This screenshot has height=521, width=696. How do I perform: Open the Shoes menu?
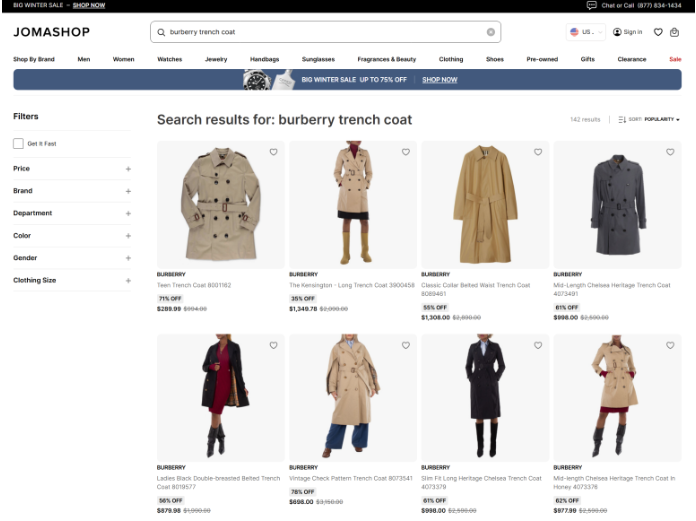495,59
